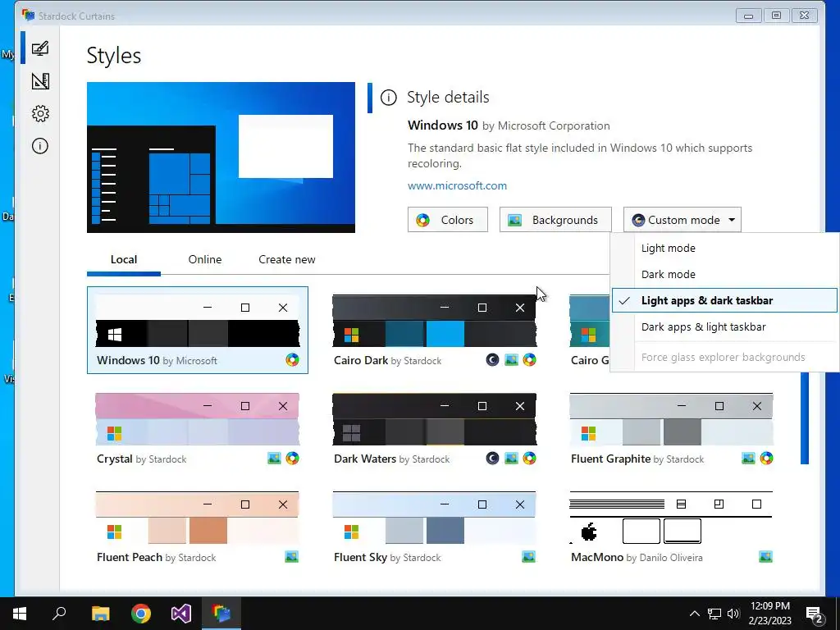
Task: Open taskbar search magnifier
Action: click(59, 614)
